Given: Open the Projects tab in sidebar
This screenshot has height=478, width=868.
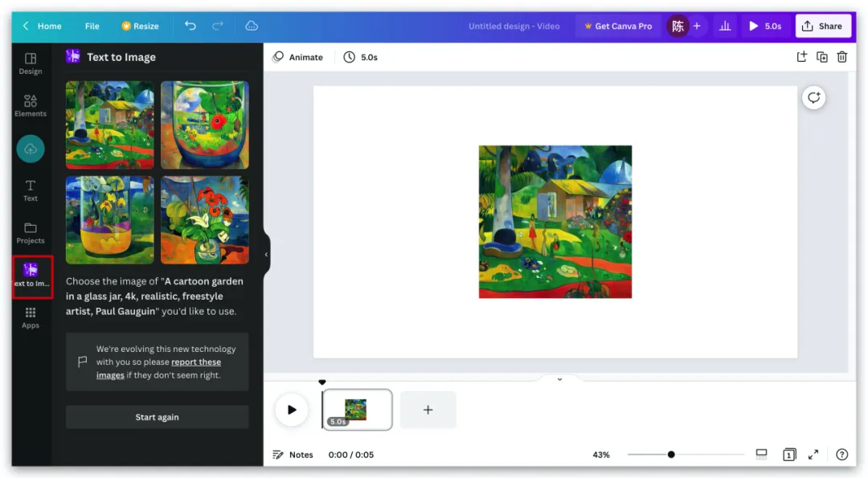Looking at the screenshot, I should click(x=31, y=233).
